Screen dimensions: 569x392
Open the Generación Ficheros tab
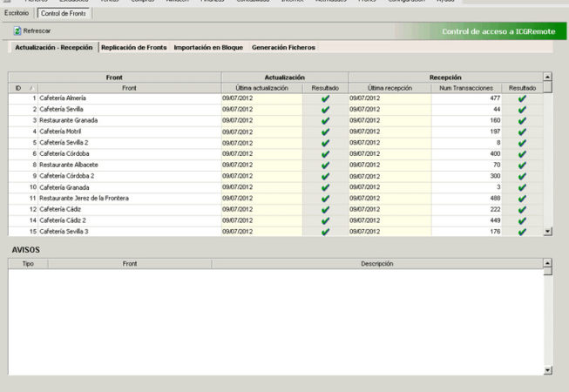(283, 48)
